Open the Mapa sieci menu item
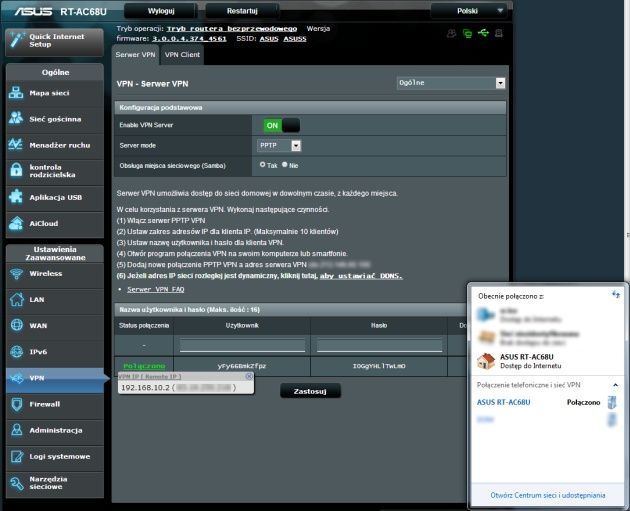The image size is (630, 511). click(x=55, y=93)
